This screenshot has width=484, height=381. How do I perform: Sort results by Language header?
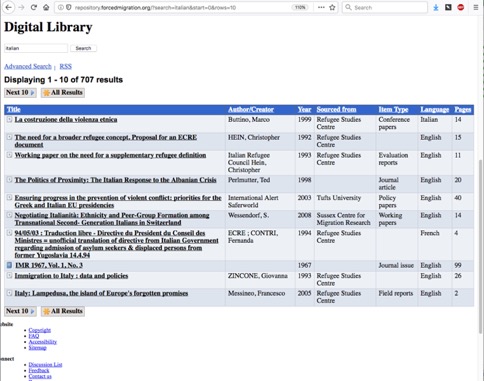pos(435,109)
